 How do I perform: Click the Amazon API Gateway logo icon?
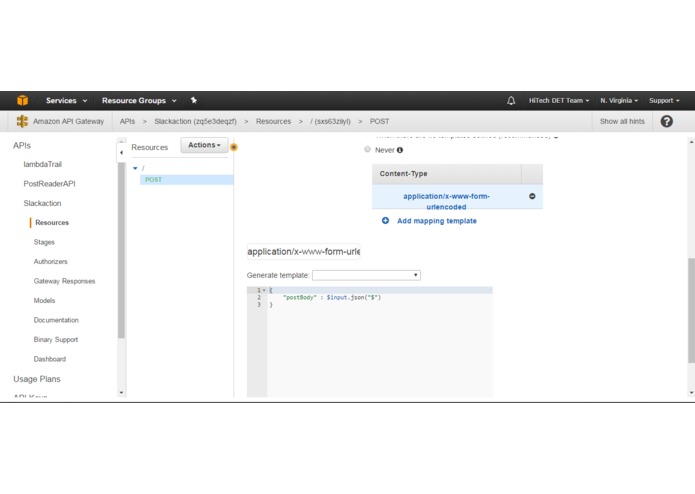22,121
